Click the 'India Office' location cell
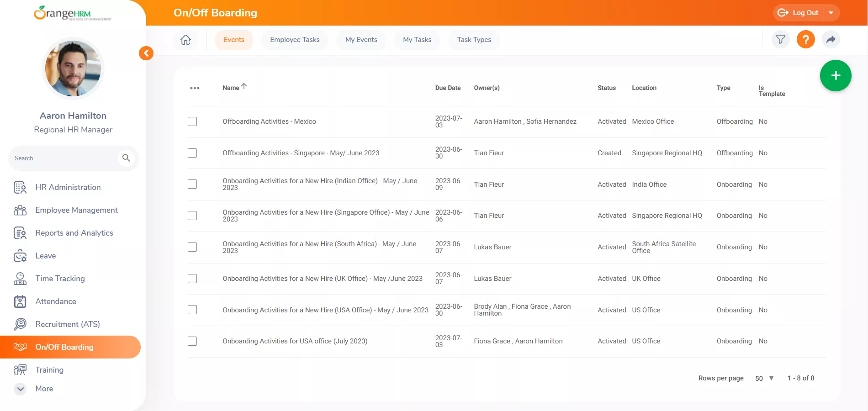This screenshot has height=411, width=868. click(x=649, y=184)
